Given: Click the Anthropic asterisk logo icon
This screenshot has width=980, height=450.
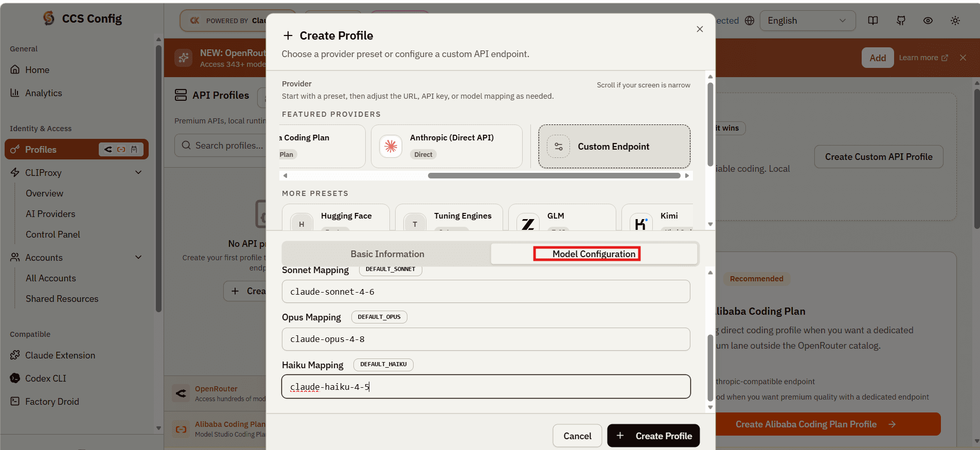Looking at the screenshot, I should (x=391, y=146).
